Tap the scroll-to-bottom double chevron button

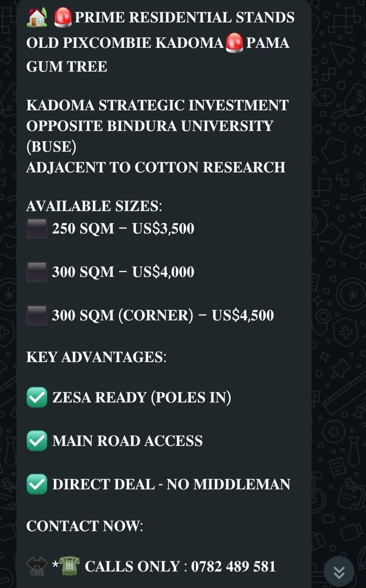coord(339,572)
